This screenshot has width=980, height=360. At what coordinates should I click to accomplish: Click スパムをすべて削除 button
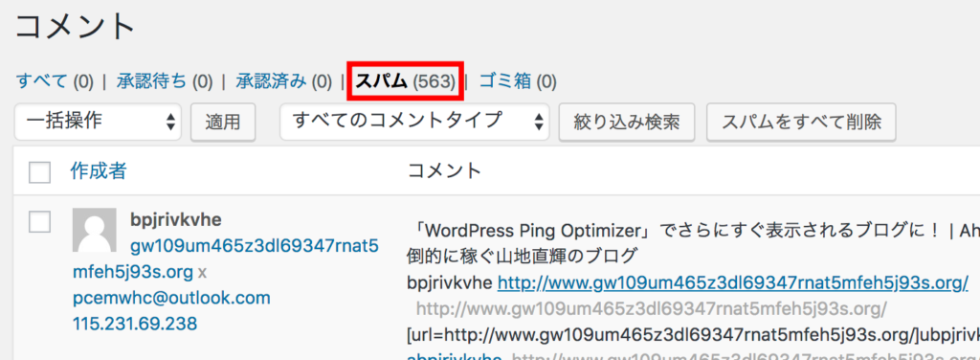click(801, 122)
